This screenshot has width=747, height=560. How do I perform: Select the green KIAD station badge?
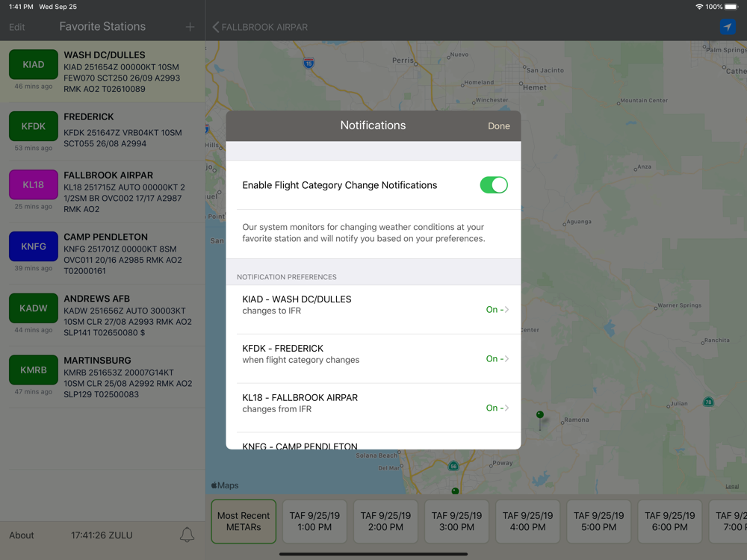coord(34,64)
